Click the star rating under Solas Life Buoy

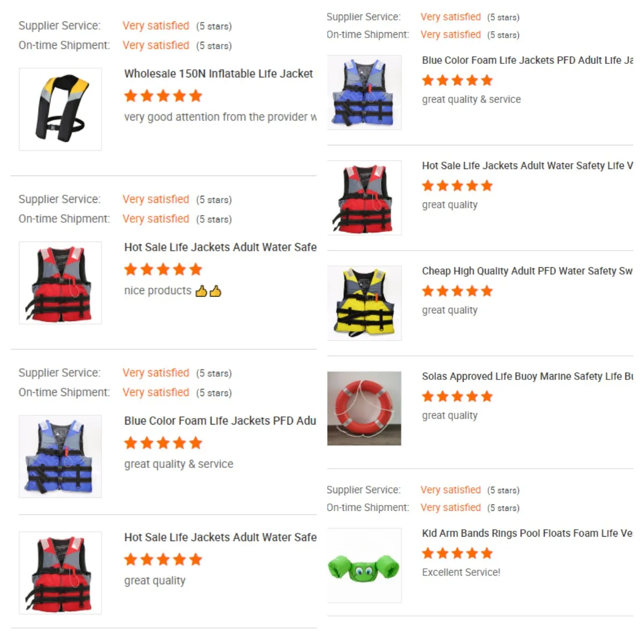[457, 397]
